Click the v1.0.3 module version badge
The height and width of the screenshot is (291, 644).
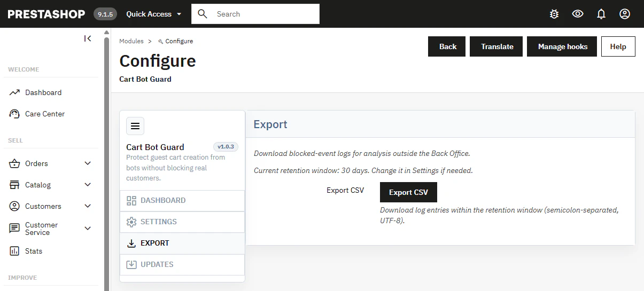[x=226, y=147]
